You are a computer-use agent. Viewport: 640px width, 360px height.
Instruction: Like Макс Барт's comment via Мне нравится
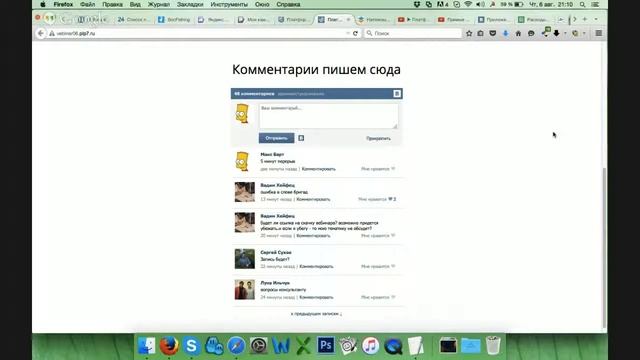click(x=378, y=169)
